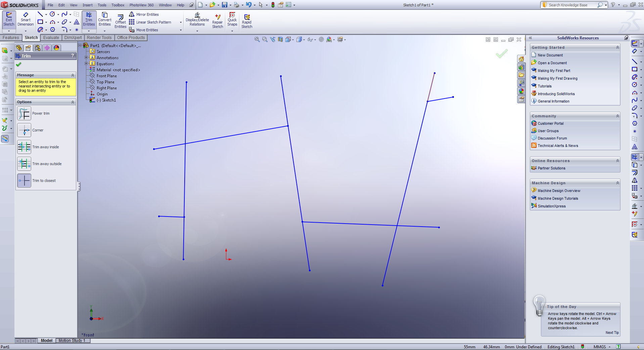Click the Save icon in the top toolbar

225,5
